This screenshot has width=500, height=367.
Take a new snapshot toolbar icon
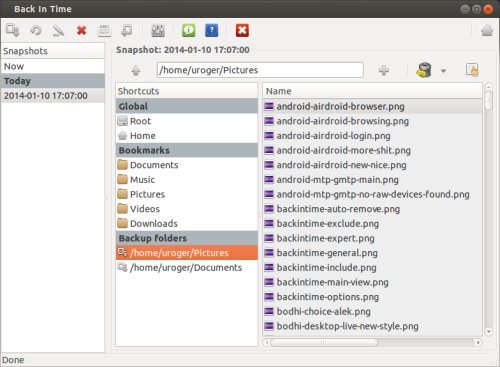point(13,30)
